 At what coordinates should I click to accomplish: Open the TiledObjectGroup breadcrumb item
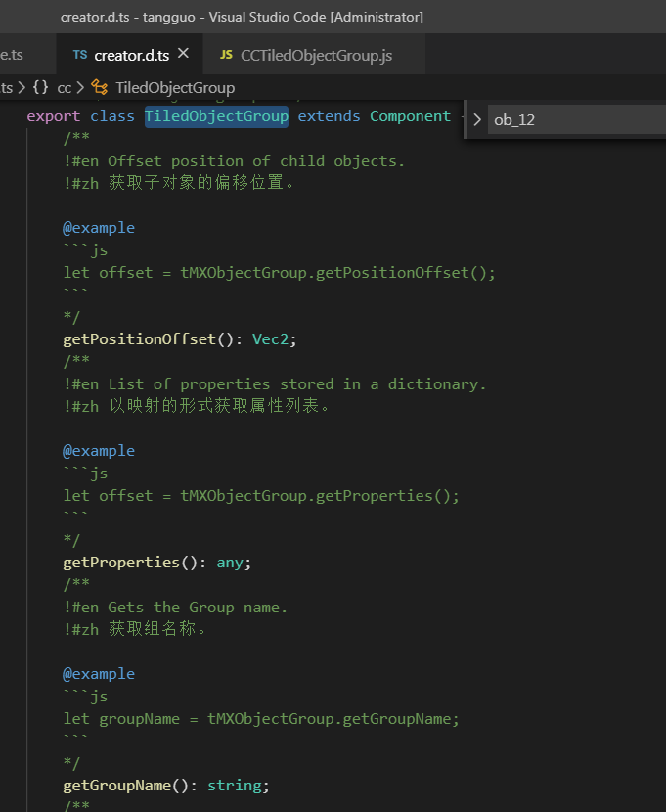pos(175,87)
